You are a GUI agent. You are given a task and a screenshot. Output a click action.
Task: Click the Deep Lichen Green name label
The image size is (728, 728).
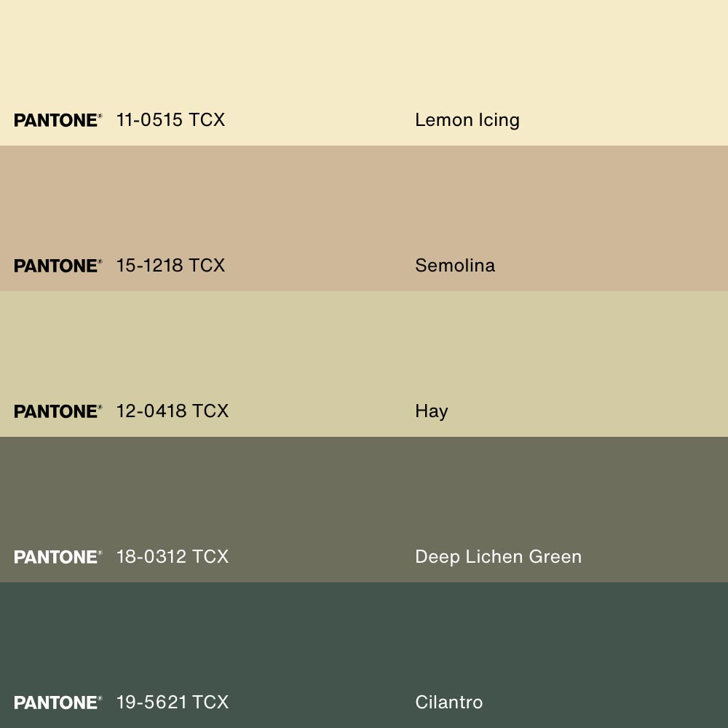(498, 557)
